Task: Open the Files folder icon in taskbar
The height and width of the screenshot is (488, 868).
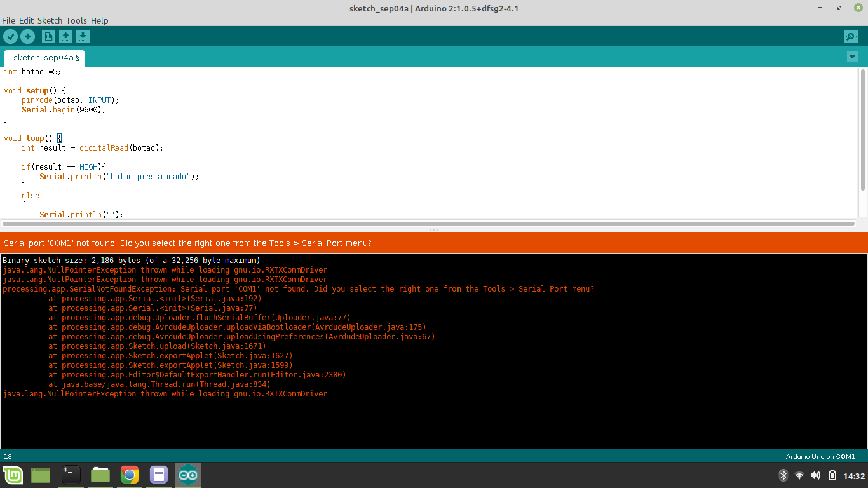Action: coord(100,475)
